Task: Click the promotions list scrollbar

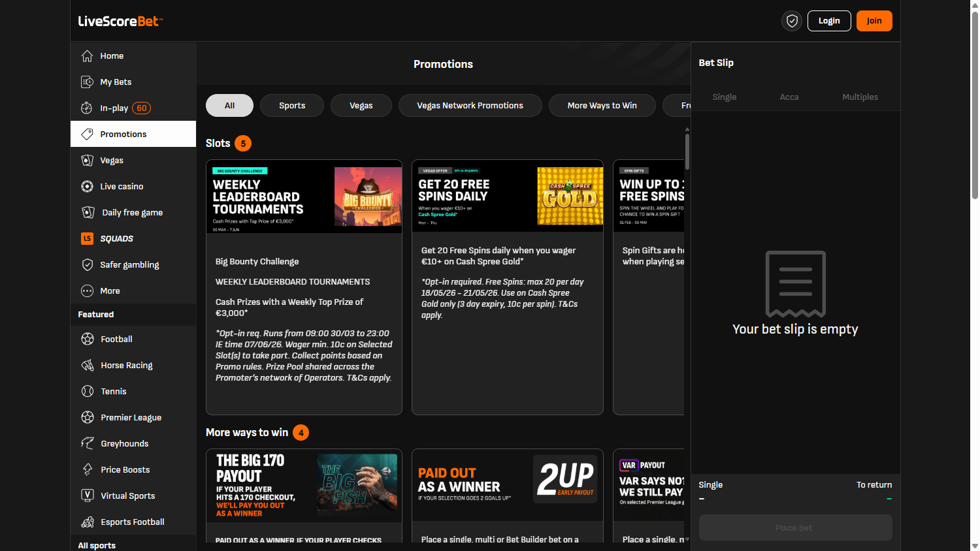Action: pos(687,151)
